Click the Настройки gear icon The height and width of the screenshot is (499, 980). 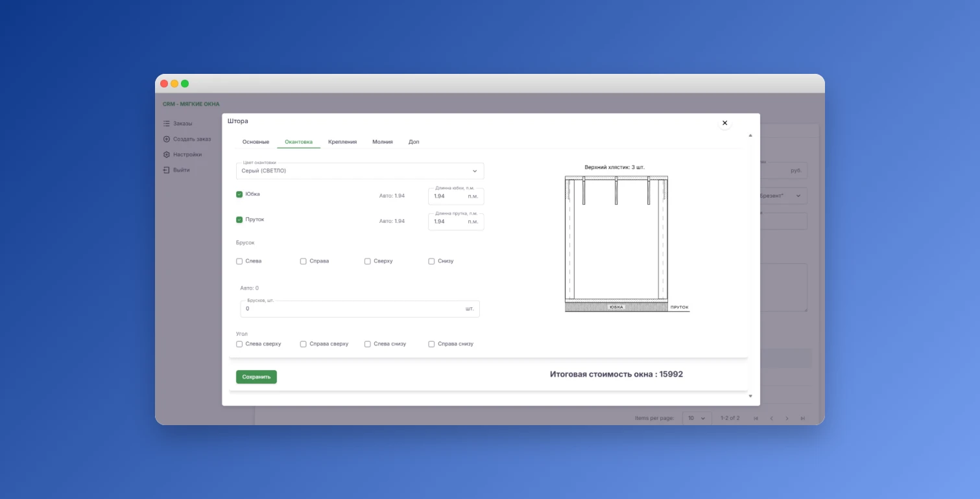[167, 154]
